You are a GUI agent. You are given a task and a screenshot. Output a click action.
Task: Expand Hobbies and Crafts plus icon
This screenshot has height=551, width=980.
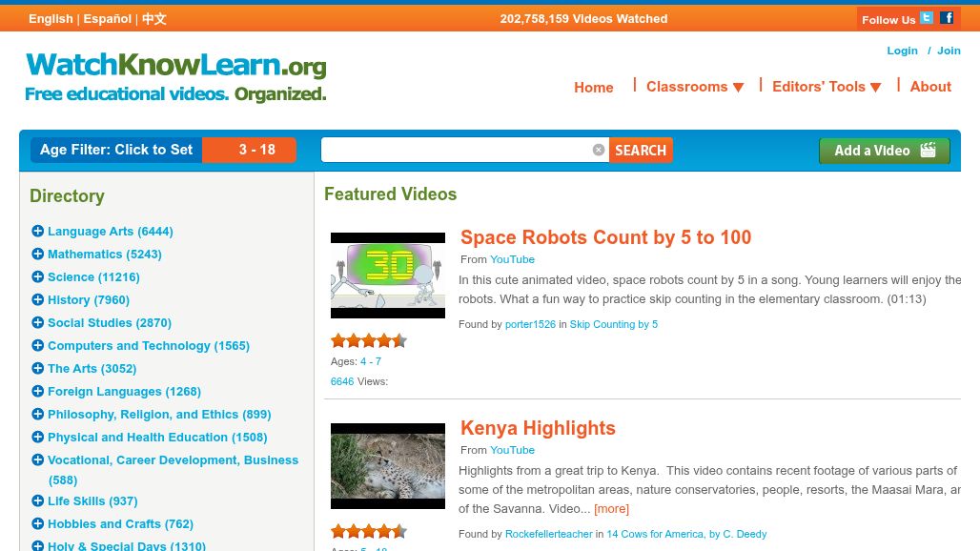[x=37, y=523]
